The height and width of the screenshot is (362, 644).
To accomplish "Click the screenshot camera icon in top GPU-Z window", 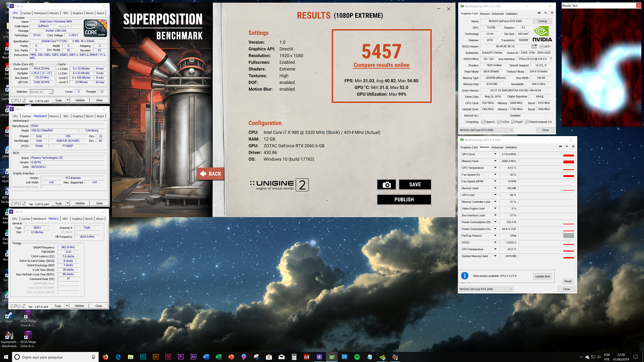I will click(539, 13).
